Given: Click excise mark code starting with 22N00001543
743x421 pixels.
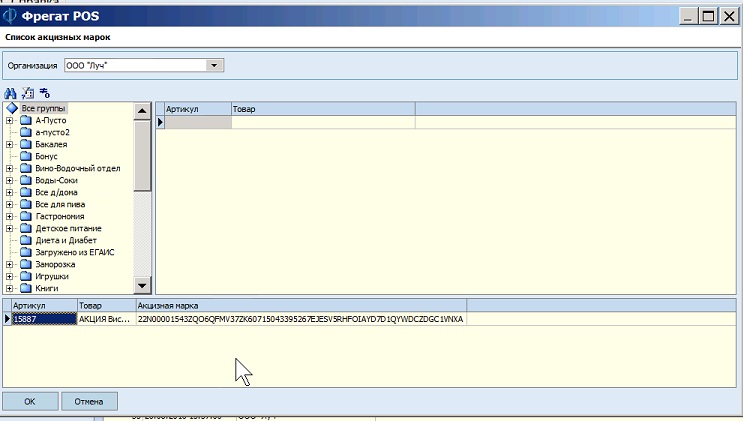Looking at the screenshot, I should pos(300,319).
